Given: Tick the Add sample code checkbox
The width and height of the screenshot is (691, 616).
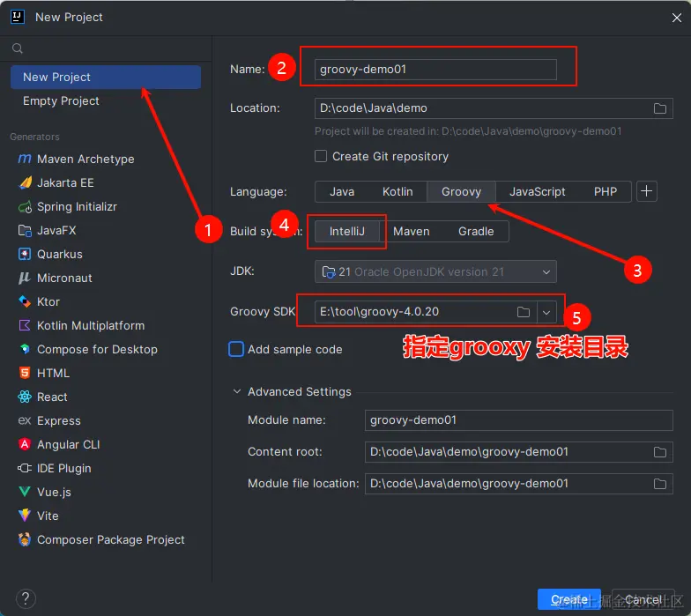Looking at the screenshot, I should pyautogui.click(x=236, y=349).
